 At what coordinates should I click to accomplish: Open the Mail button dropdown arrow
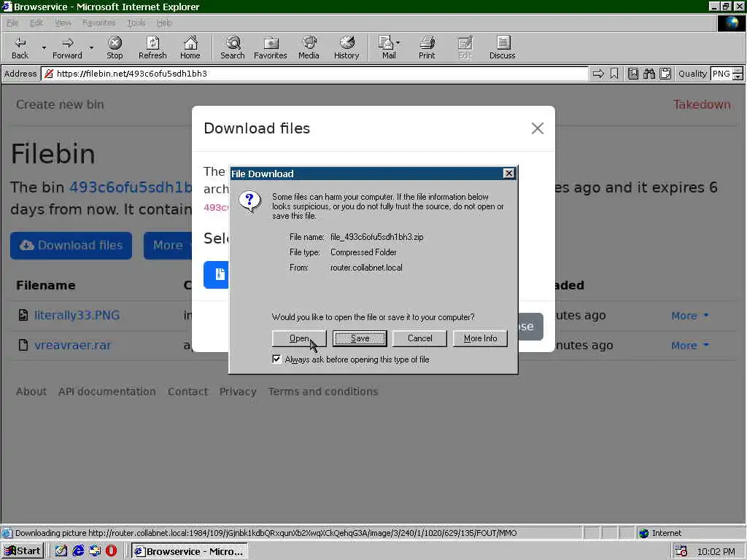point(398,43)
